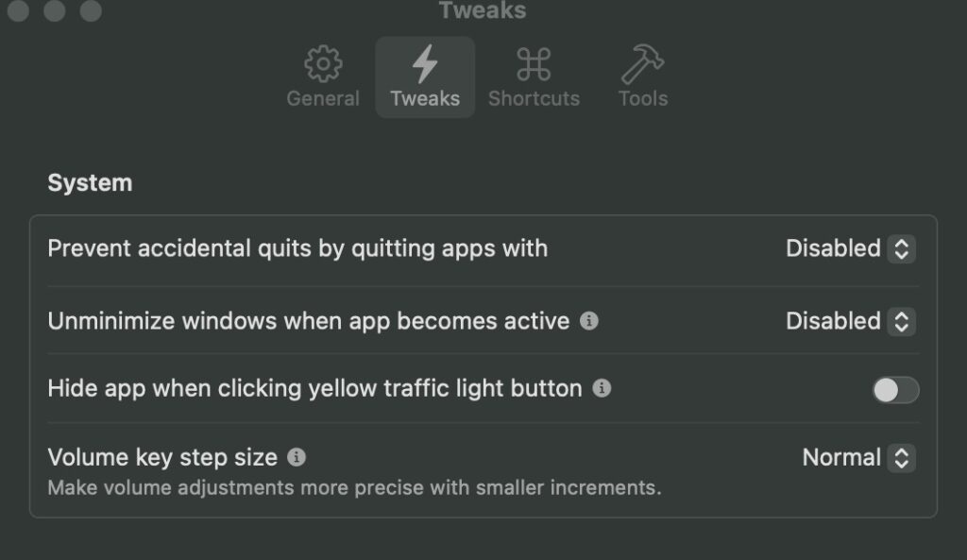Zoom the window using the third title button

[x=92, y=9]
